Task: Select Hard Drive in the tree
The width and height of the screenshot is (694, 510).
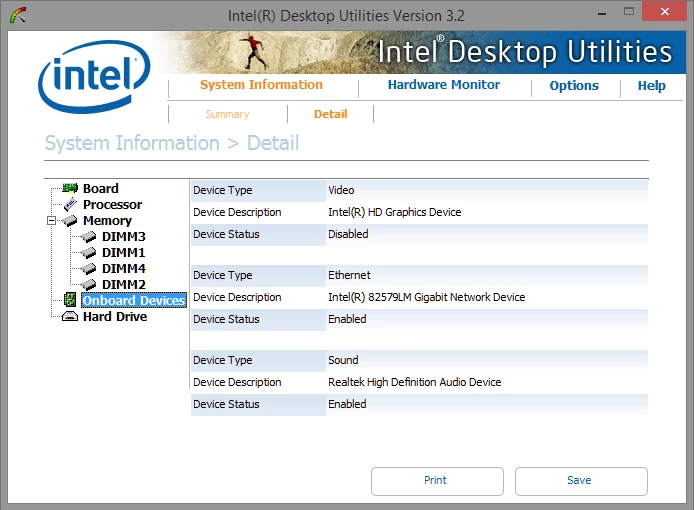Action: coord(115,317)
